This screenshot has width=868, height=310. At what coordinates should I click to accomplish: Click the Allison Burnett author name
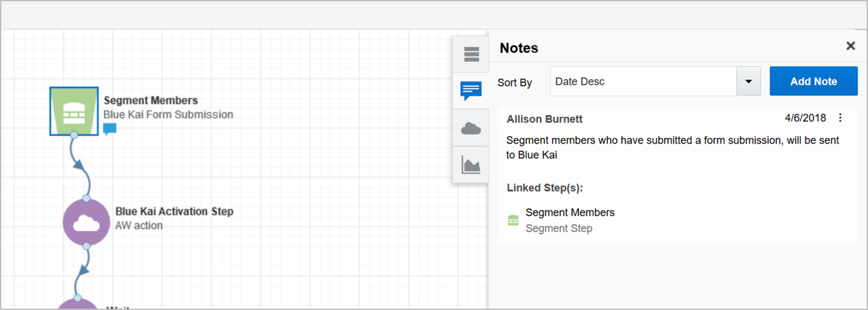pyautogui.click(x=544, y=119)
